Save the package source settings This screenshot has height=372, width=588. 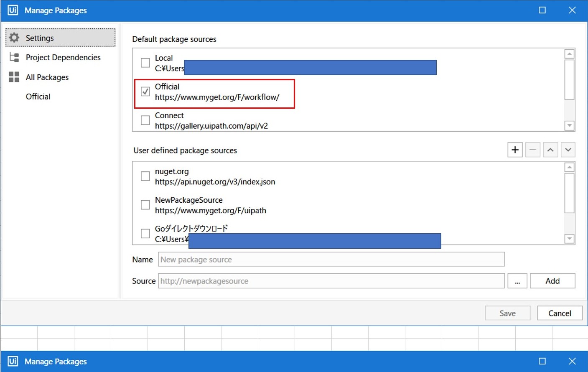click(507, 313)
